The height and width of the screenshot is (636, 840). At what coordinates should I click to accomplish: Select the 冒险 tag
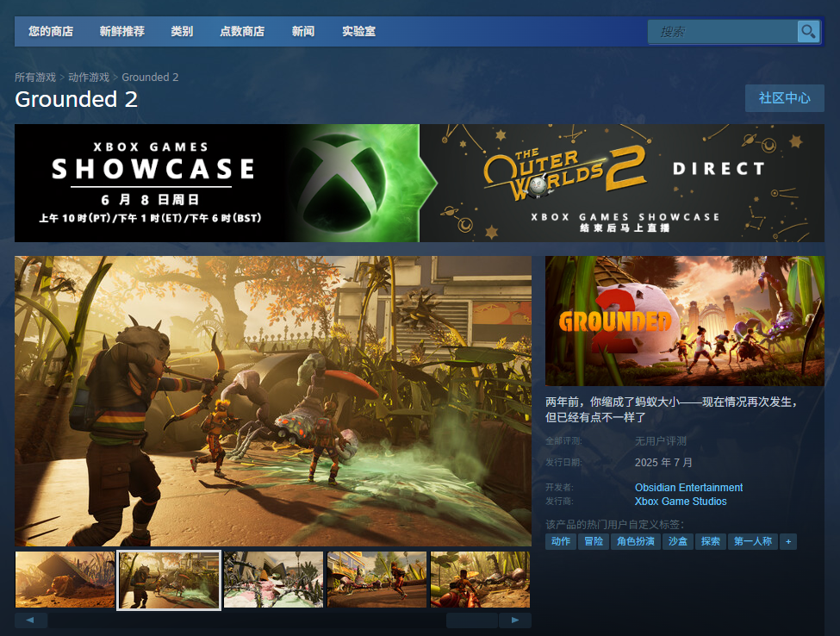[594, 542]
